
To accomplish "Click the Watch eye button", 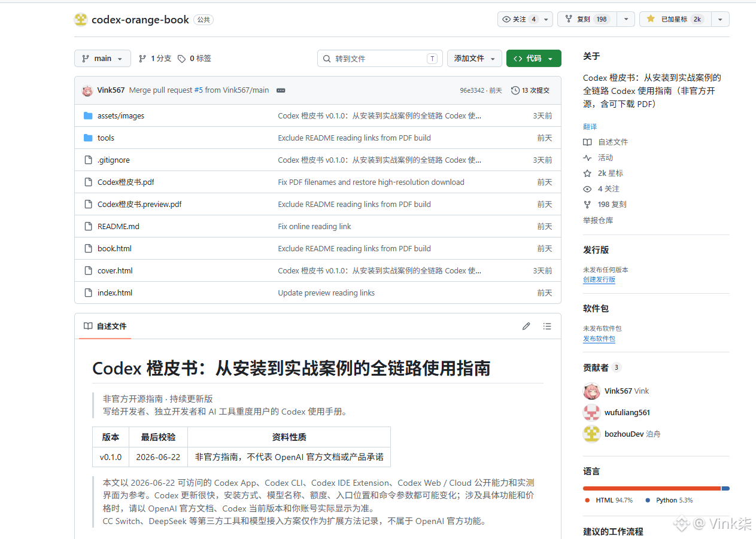I will (x=520, y=19).
